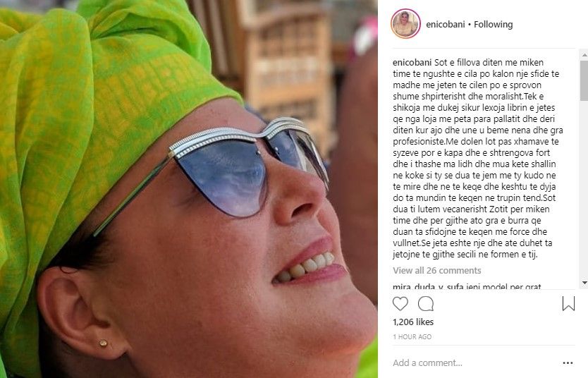The width and height of the screenshot is (588, 378).
Task: Save the post with the bookmark icon
Action: coord(568,303)
